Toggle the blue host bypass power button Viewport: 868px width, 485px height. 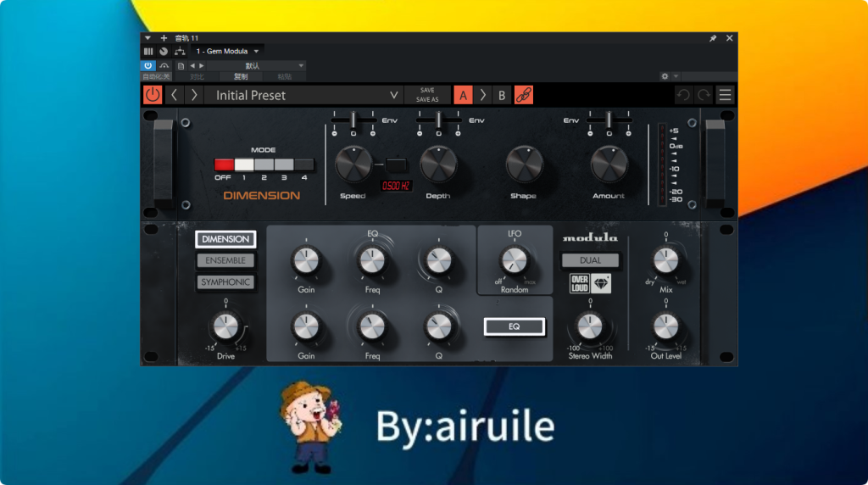pos(147,65)
